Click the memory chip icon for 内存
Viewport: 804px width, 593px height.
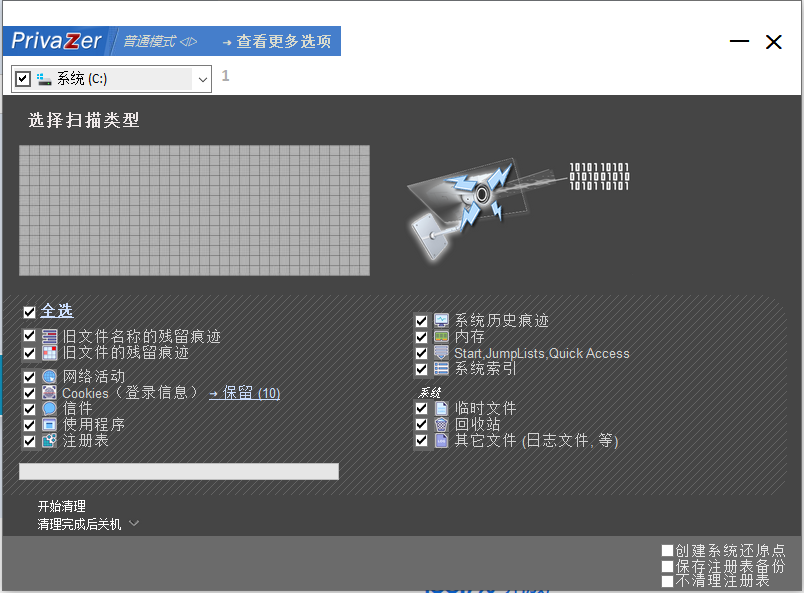pyautogui.click(x=441, y=337)
